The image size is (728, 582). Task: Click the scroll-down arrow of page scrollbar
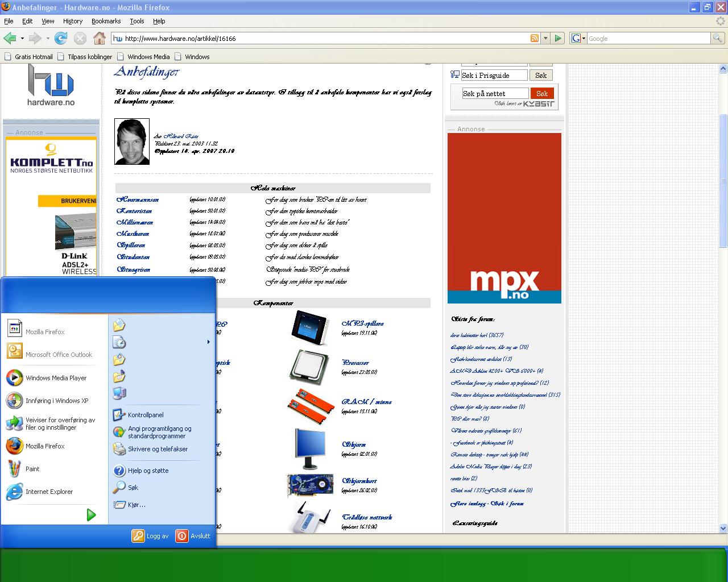point(723,528)
